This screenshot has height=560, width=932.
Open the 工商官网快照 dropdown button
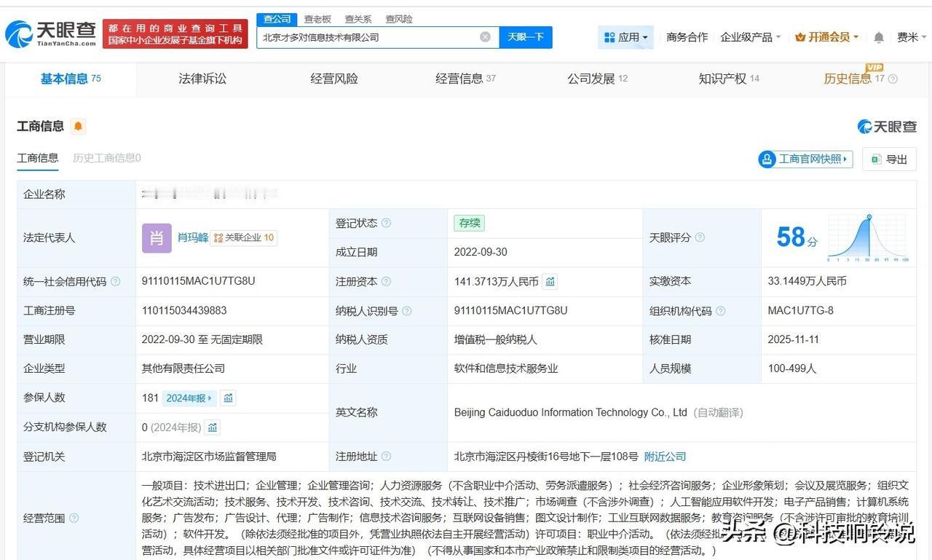pyautogui.click(x=805, y=159)
